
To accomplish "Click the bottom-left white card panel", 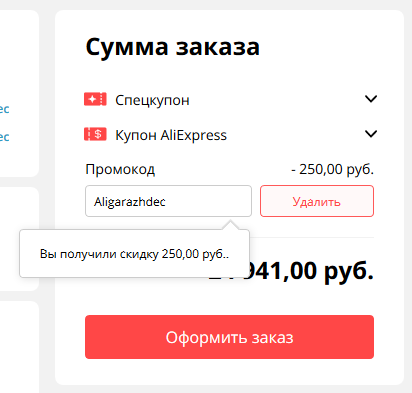I will [x=19, y=347].
